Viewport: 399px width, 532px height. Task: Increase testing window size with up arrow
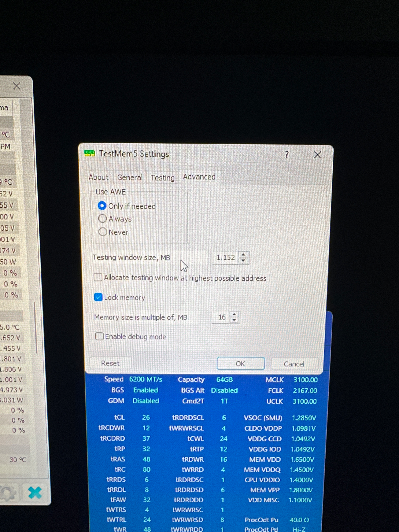coord(243,255)
